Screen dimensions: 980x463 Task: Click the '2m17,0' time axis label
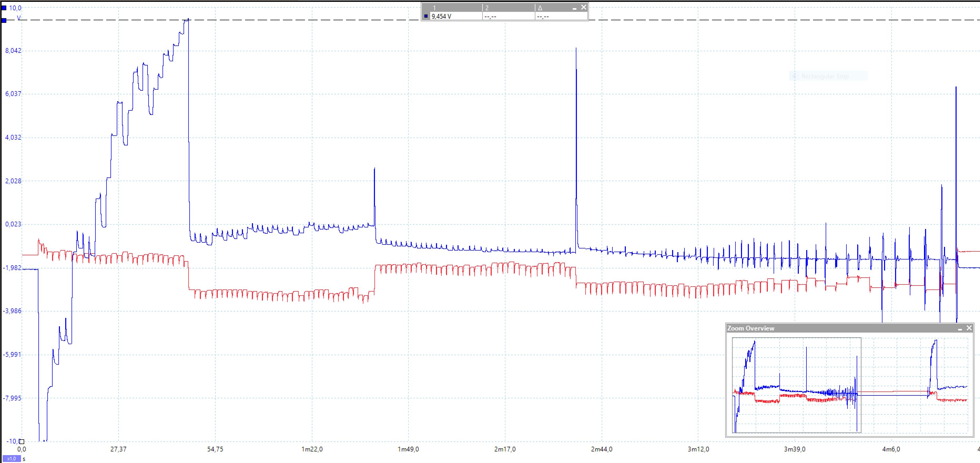[505, 449]
